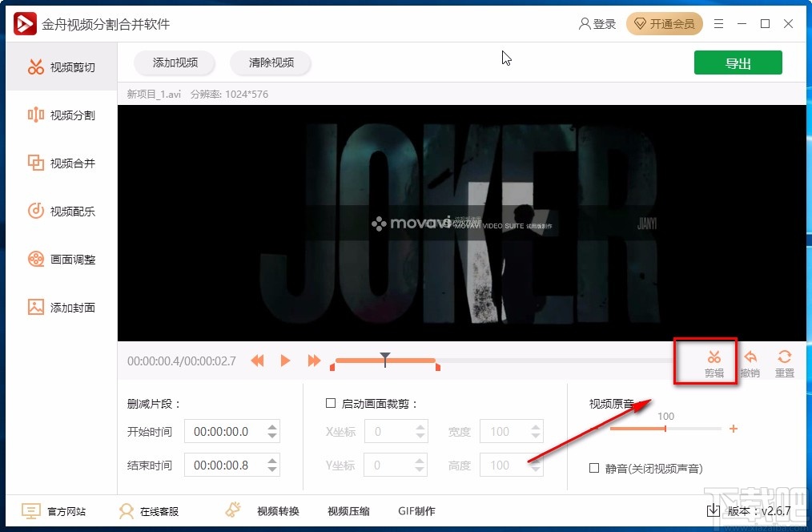Click the video preview frame
The height and width of the screenshot is (532, 812).
(x=461, y=223)
